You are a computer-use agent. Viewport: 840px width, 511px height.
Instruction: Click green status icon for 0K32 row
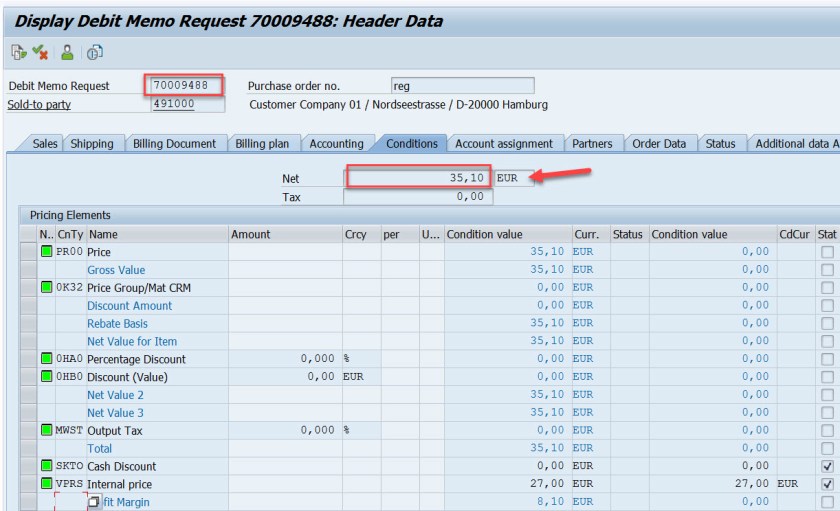47,287
